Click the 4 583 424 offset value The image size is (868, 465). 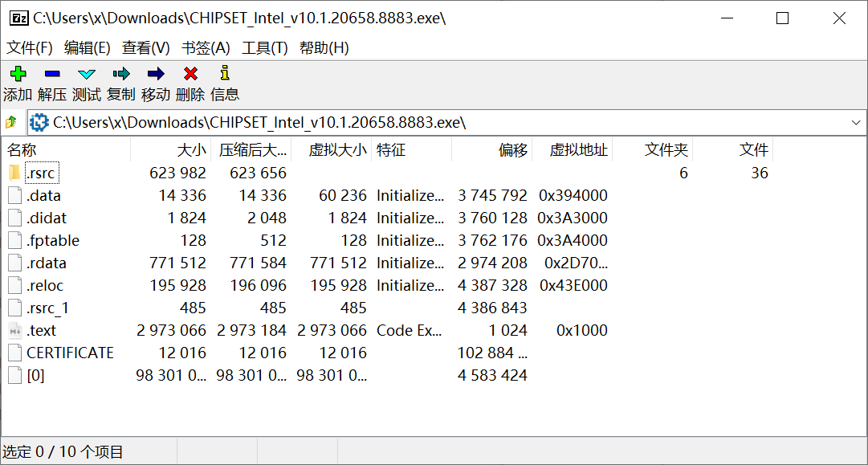click(x=493, y=375)
